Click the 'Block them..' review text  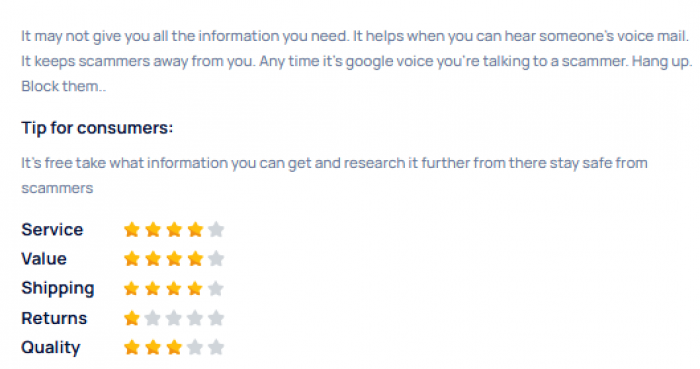(63, 86)
